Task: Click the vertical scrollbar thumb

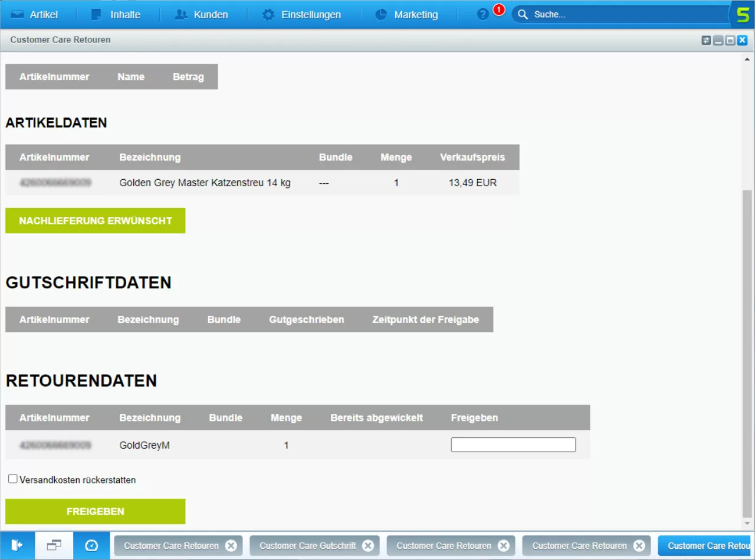Action: pos(747,354)
